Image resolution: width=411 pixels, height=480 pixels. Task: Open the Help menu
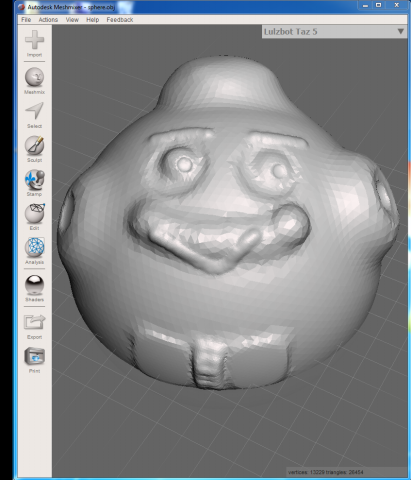pyautogui.click(x=92, y=20)
